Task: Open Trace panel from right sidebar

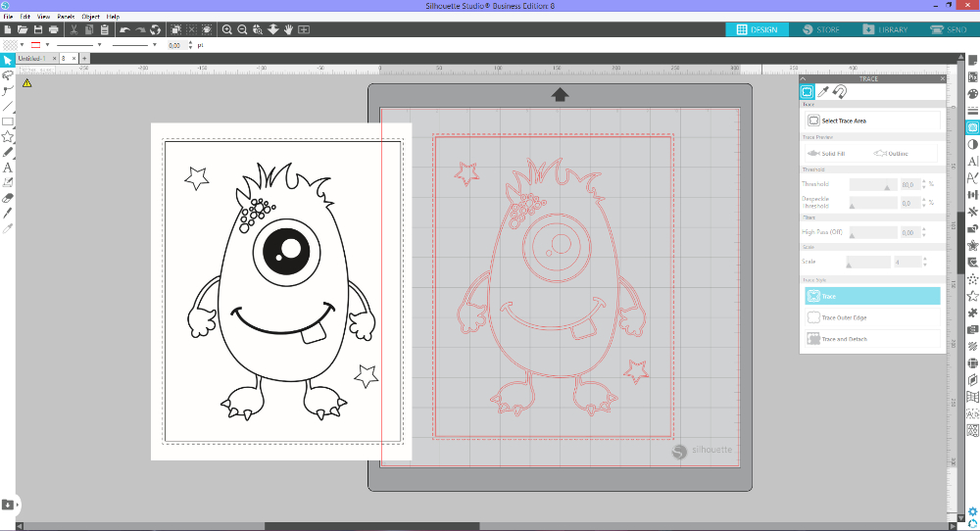Action: click(972, 127)
